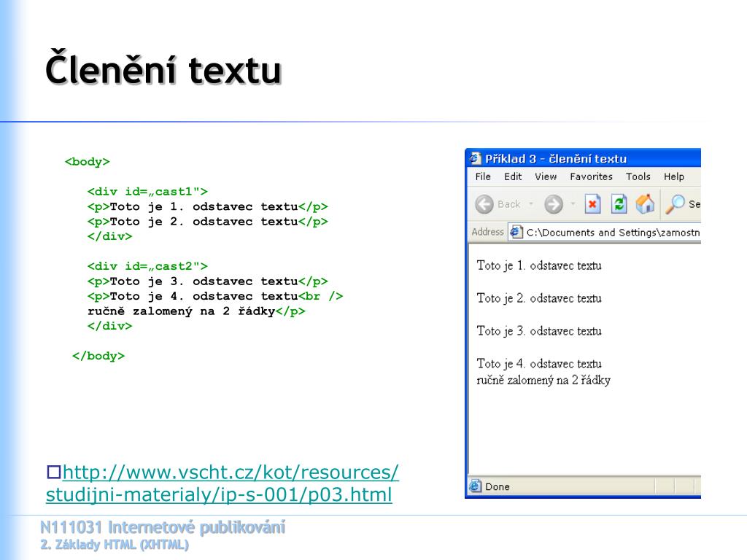This screenshot has width=747, height=560.
Task: Open the Help menu
Action: (673, 176)
